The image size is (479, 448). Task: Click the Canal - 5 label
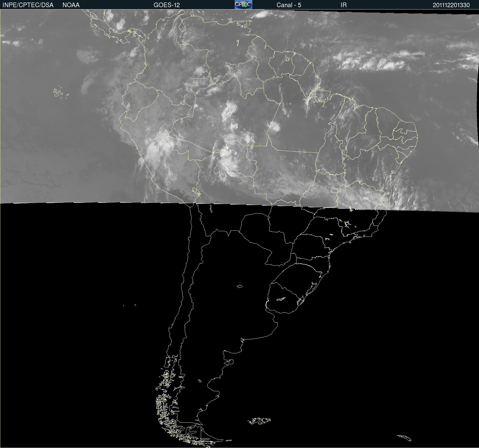click(x=289, y=5)
